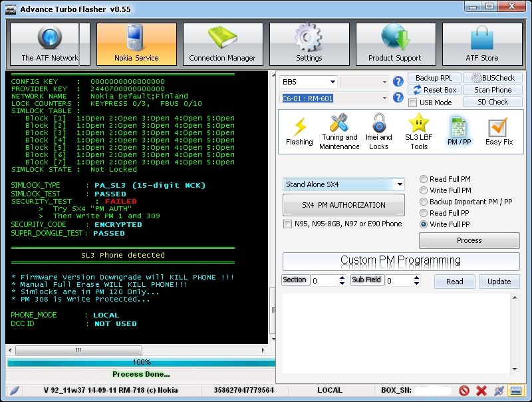Click help icon next to C6-01 model dropdown
The image size is (532, 402).
click(398, 97)
